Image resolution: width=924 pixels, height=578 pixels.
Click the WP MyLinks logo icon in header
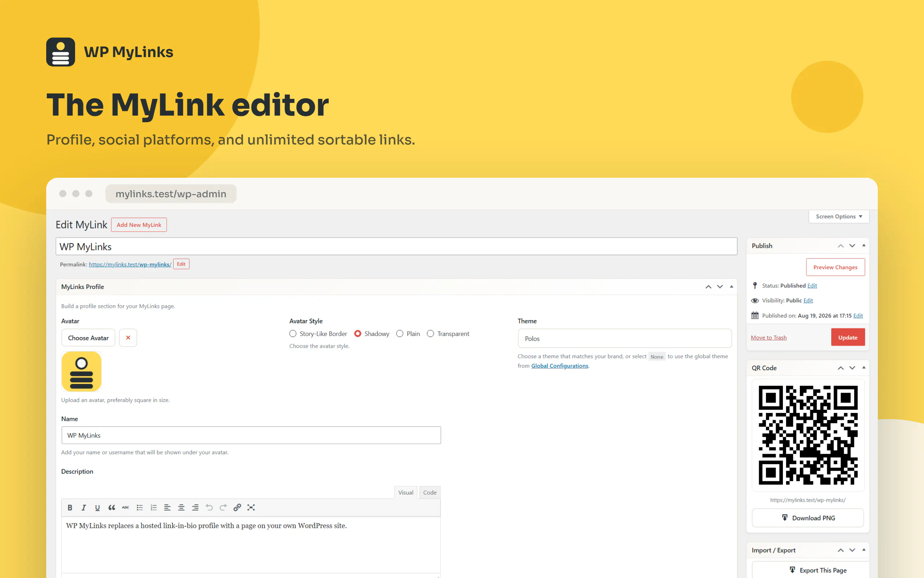[x=60, y=52]
